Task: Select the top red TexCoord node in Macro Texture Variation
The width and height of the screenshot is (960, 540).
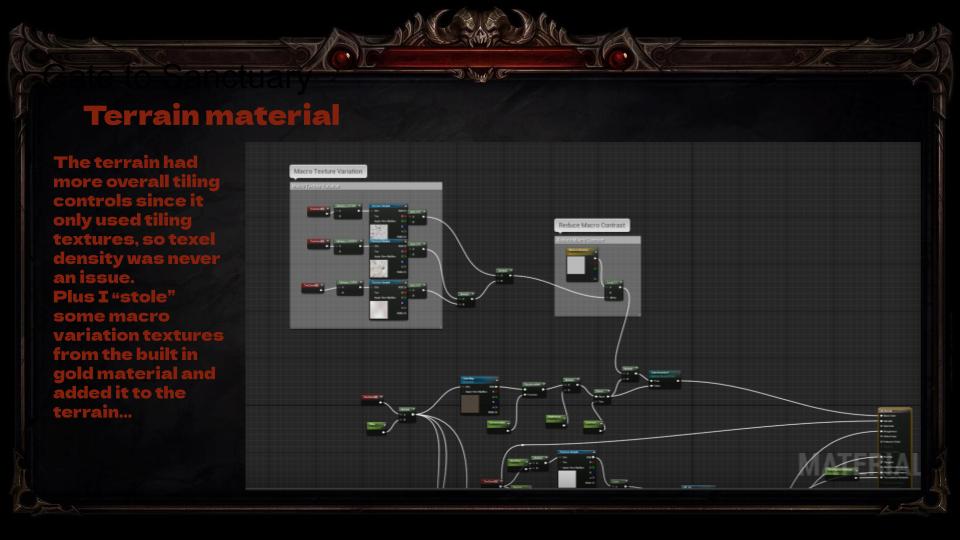Action: [x=317, y=210]
